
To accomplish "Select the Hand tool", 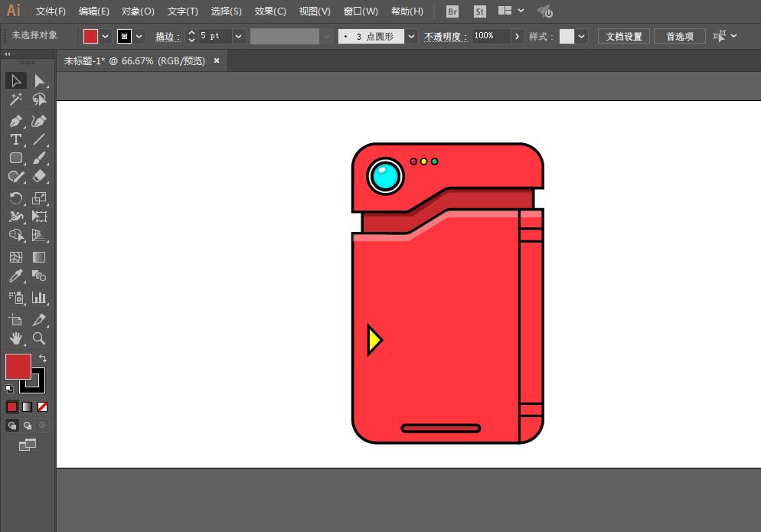I will tap(15, 338).
